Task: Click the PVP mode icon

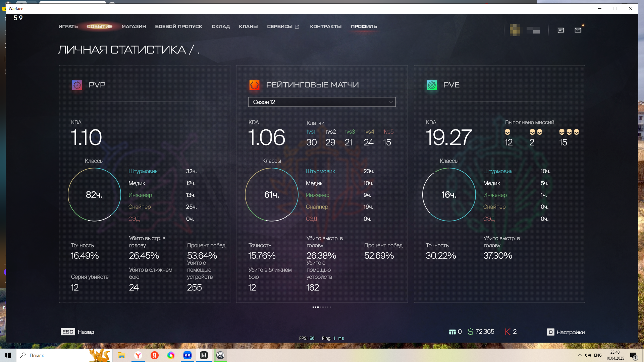Action: (x=77, y=85)
